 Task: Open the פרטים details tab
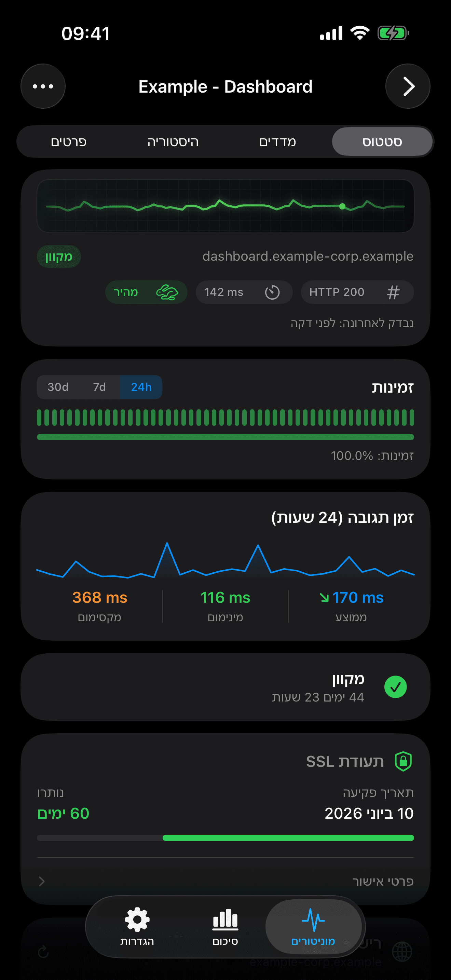tap(69, 142)
